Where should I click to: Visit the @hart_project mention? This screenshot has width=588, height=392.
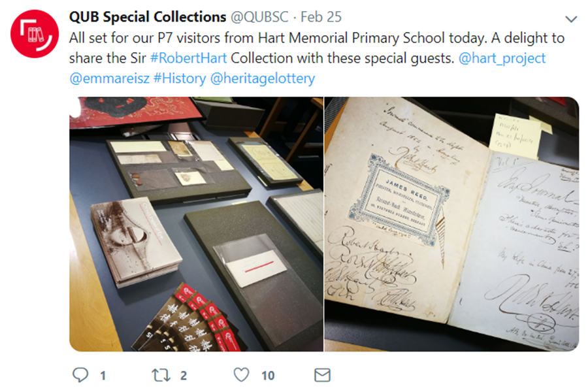[x=502, y=58]
